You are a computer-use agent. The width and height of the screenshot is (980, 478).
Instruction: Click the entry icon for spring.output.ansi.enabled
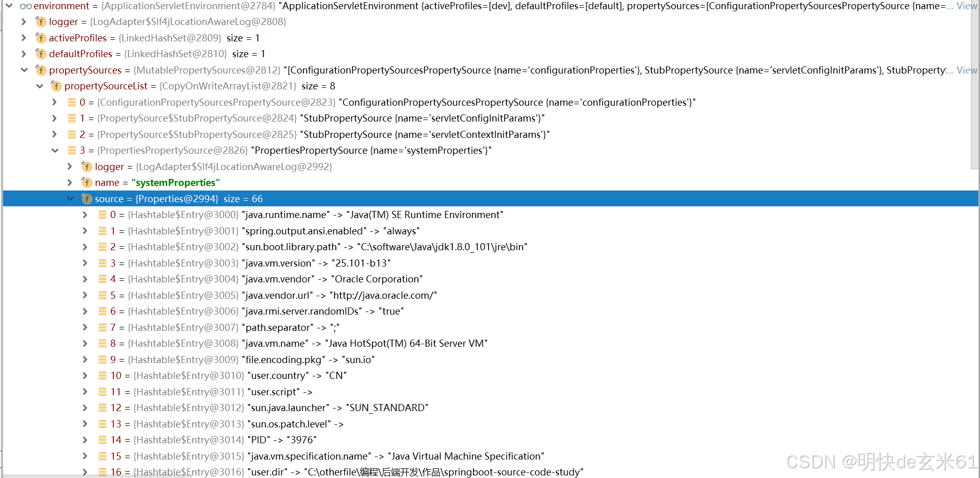pos(103,231)
